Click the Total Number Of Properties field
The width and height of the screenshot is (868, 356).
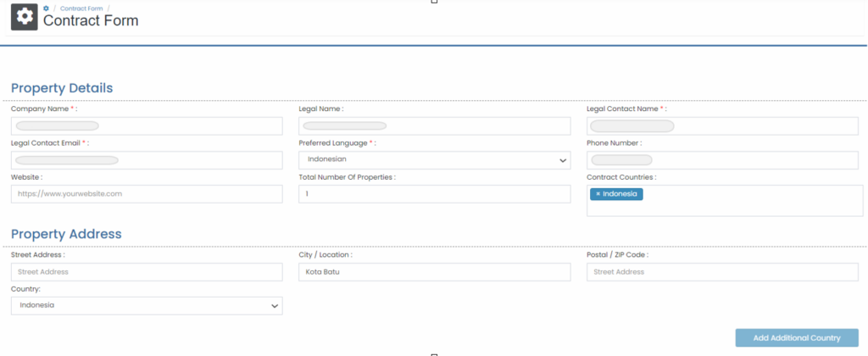[435, 194]
